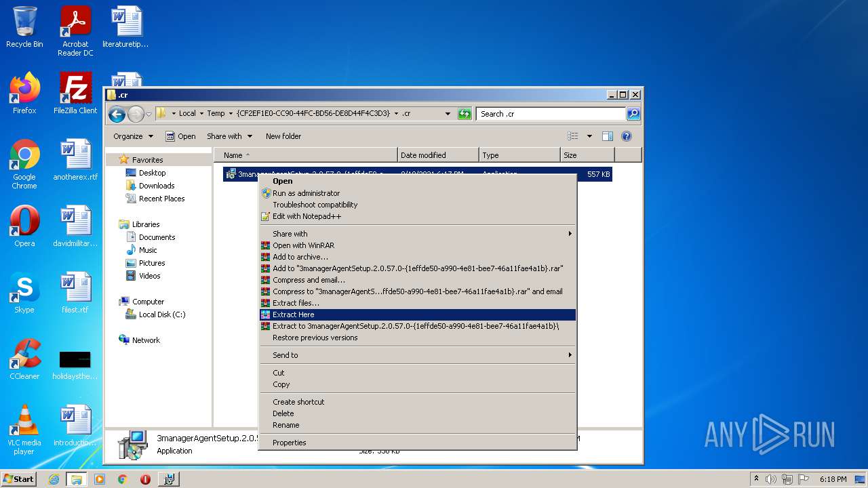The image size is (868, 488).
Task: Open the Explorer Help question mark icon
Action: coord(627,136)
